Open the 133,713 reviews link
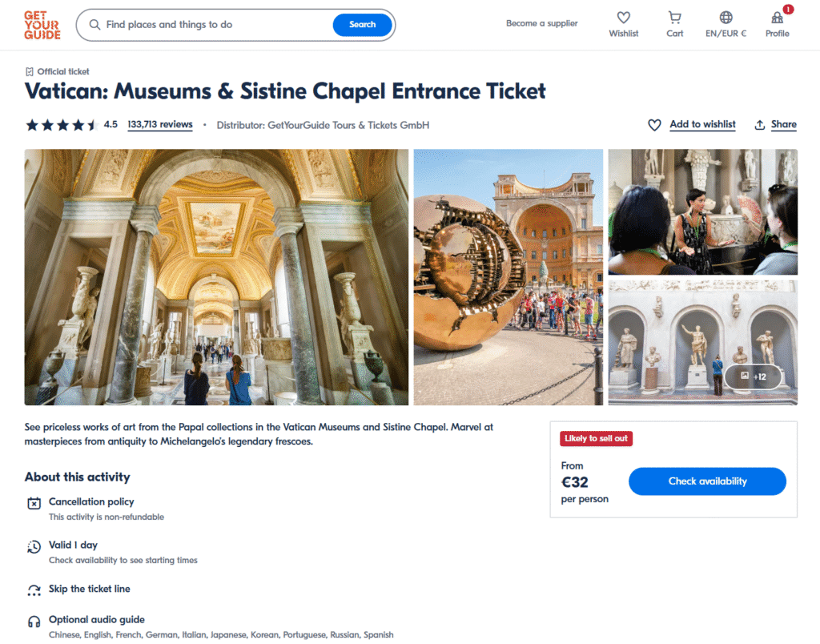Viewport: 820px width, 644px height. (160, 124)
